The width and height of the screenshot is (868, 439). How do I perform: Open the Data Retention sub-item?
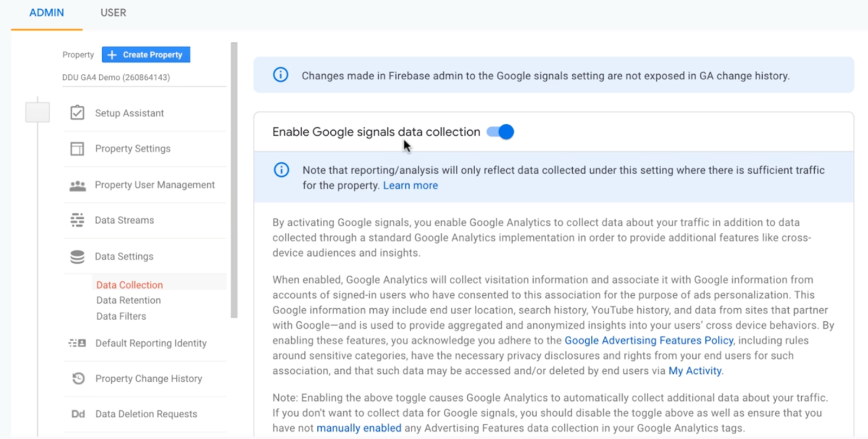[129, 300]
